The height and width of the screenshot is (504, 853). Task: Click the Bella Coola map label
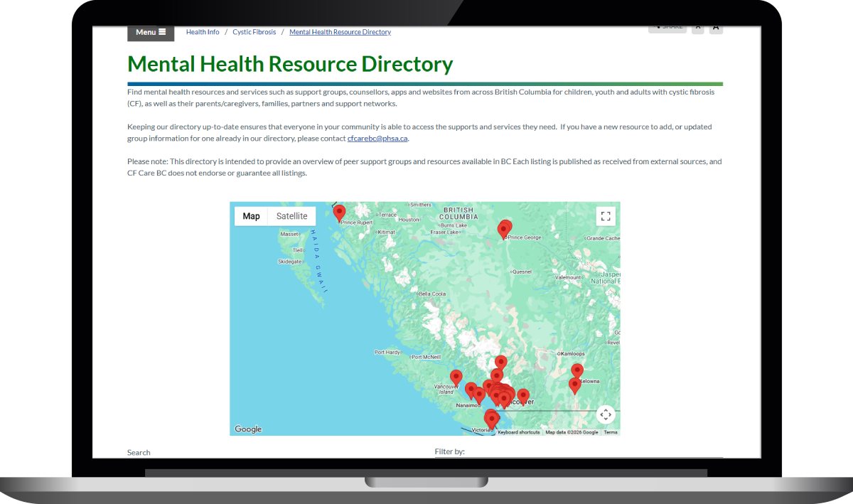[432, 294]
